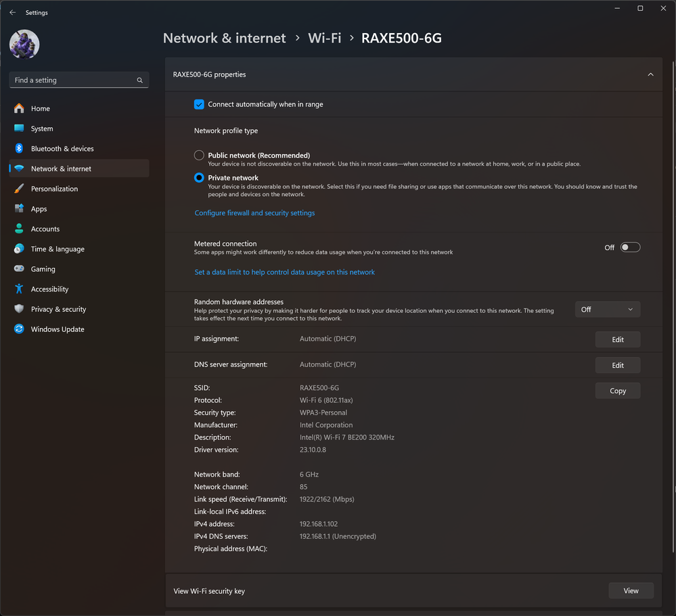Click the Apps icon in sidebar
676x616 pixels.
19,208
